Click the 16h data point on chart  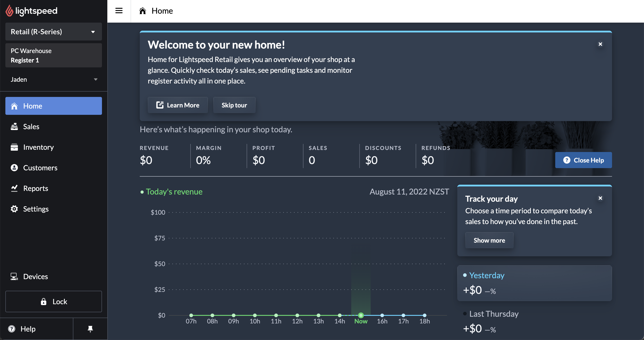(382, 315)
